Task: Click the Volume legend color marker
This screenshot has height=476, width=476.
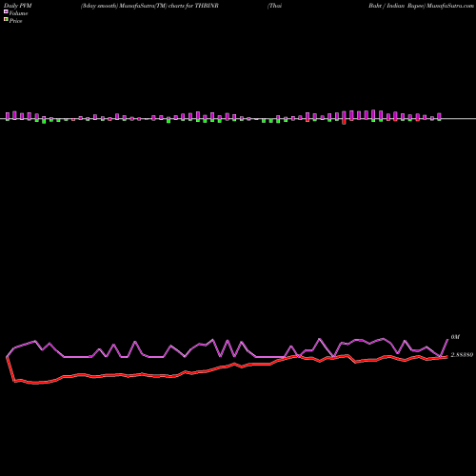Action: coord(6,11)
